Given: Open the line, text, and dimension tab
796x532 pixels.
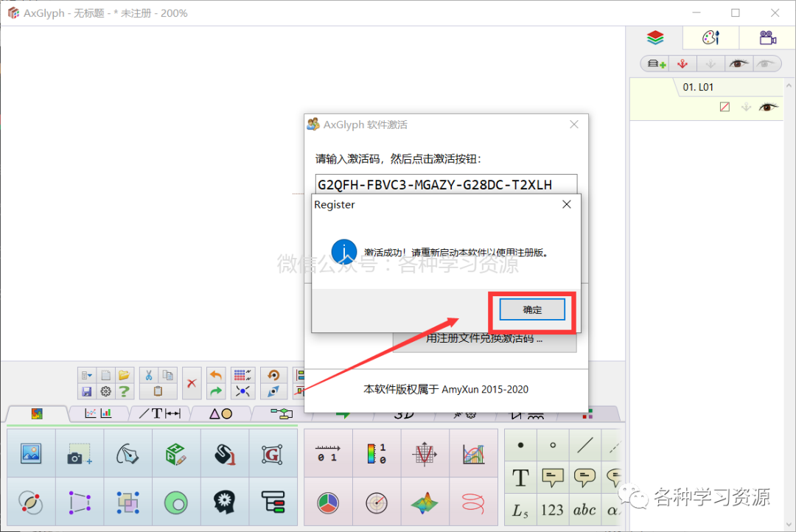Looking at the screenshot, I should (160, 413).
